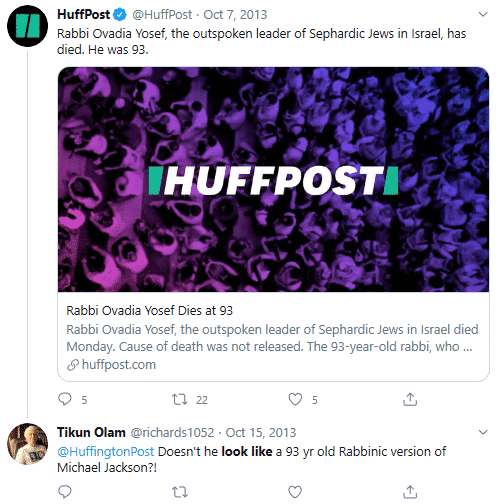This screenshot has width=501, height=504.
Task: Retweet the HuffPost tweet
Action: point(180,399)
